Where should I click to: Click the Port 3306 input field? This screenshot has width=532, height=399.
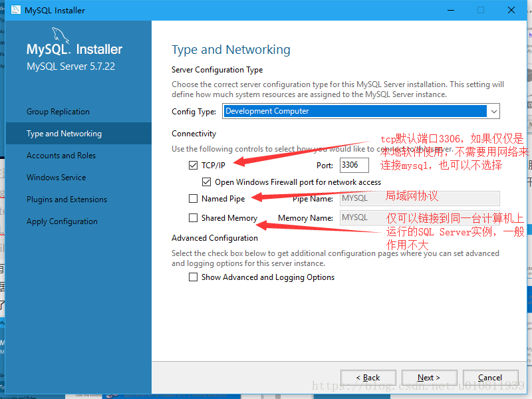pos(354,165)
